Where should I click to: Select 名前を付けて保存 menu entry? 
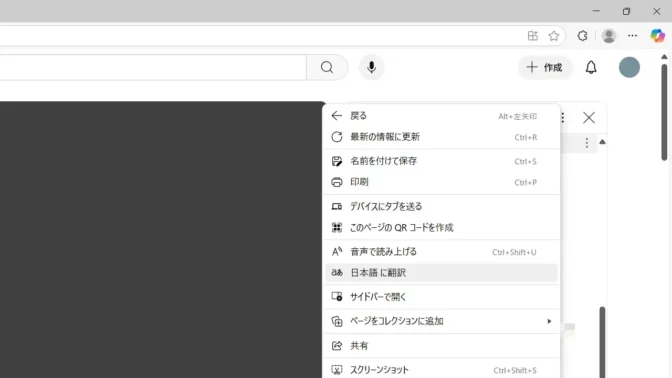[x=441, y=161]
